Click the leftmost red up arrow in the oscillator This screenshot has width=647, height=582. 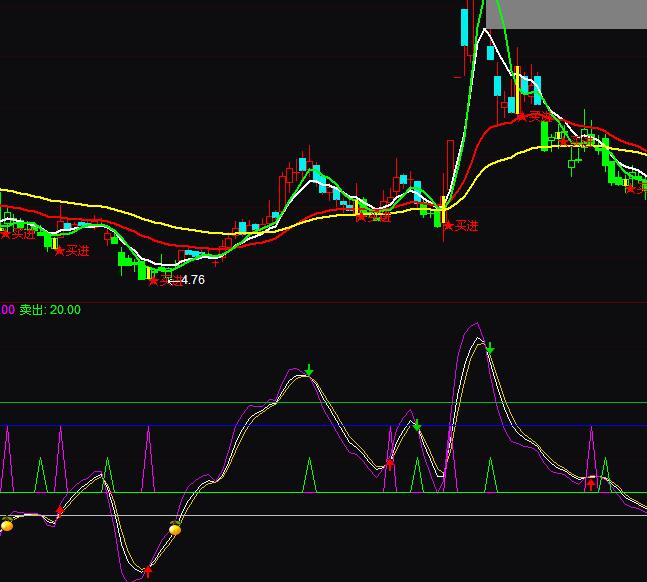59,511
